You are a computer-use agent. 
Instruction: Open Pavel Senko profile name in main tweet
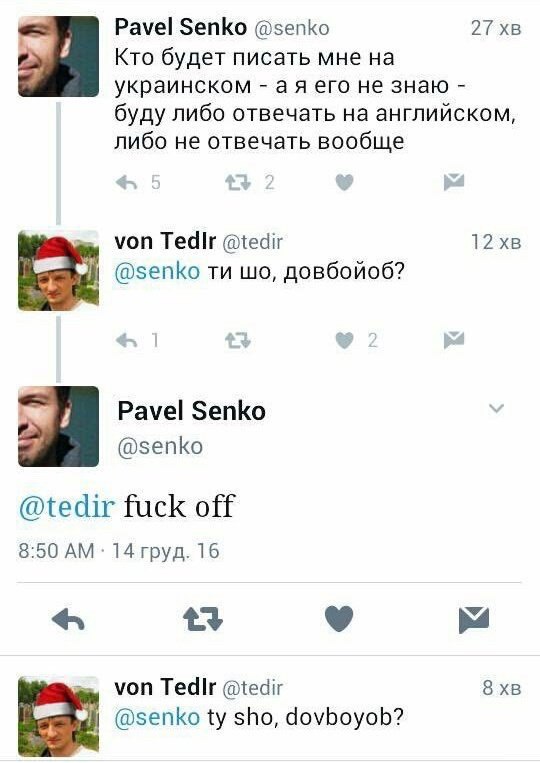191,411
